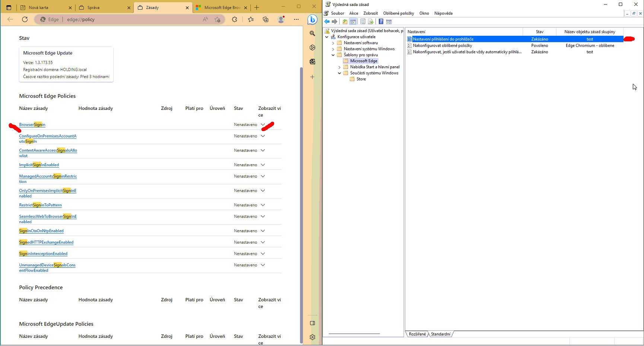644x346 pixels.
Task: Expand Nastavení softwaru tree node
Action: pyautogui.click(x=333, y=43)
